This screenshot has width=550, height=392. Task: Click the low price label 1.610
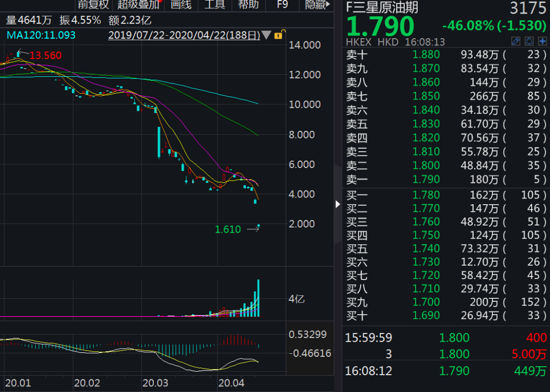pyautogui.click(x=228, y=229)
